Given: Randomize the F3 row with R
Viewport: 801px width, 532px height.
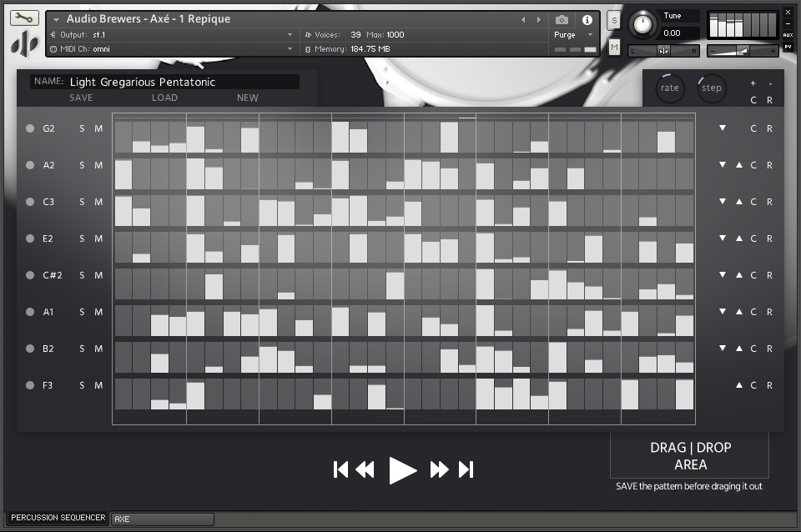Looking at the screenshot, I should click(x=770, y=385).
